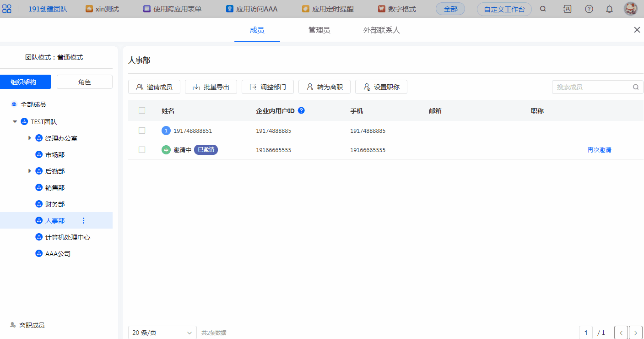
Task: Check the box for member 191748888851
Action: [142, 131]
